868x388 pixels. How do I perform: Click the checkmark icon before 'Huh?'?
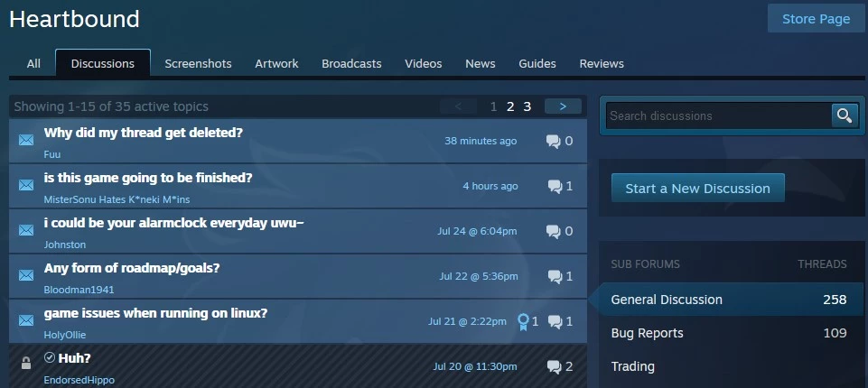tap(50, 357)
